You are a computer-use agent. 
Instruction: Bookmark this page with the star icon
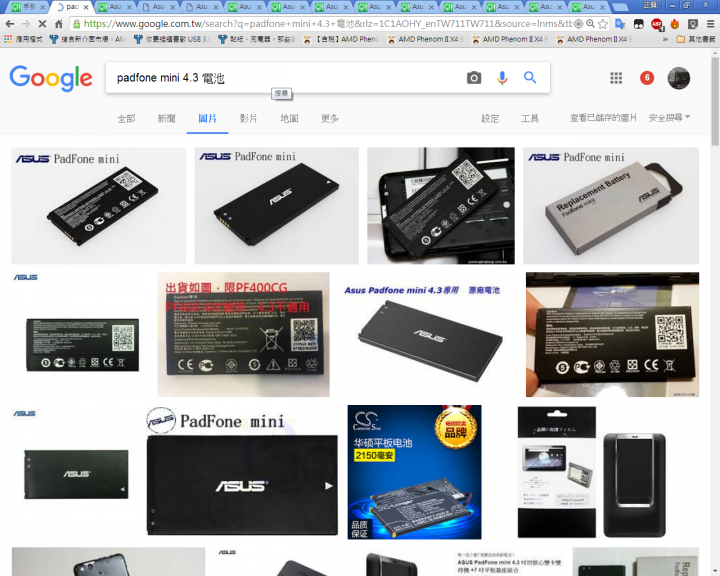(x=603, y=24)
